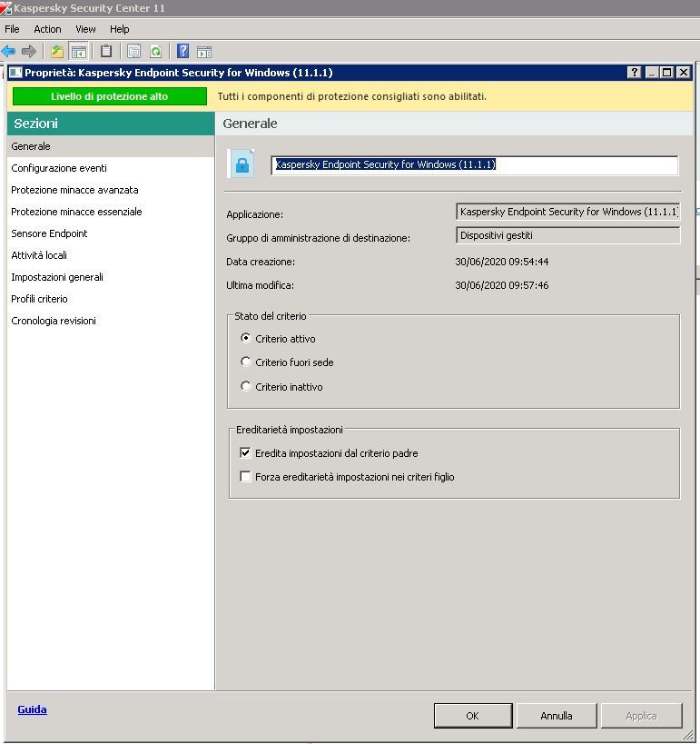
Task: Open Protezione minacce avanzata section
Action: coord(111,190)
